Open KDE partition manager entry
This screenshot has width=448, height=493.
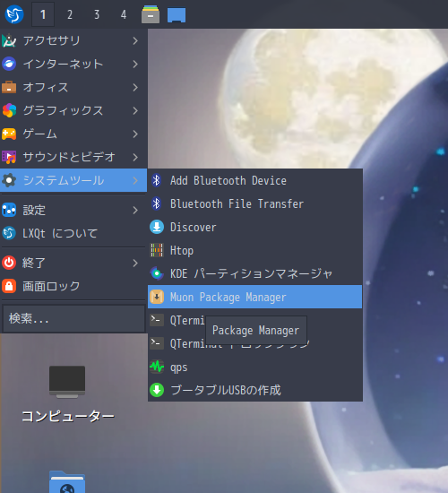coord(255,273)
